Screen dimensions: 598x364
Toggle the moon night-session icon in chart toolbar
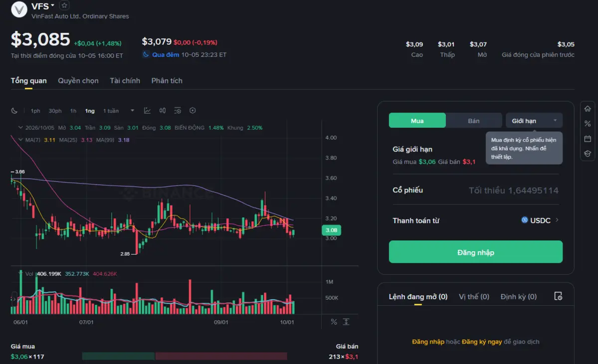tap(14, 111)
